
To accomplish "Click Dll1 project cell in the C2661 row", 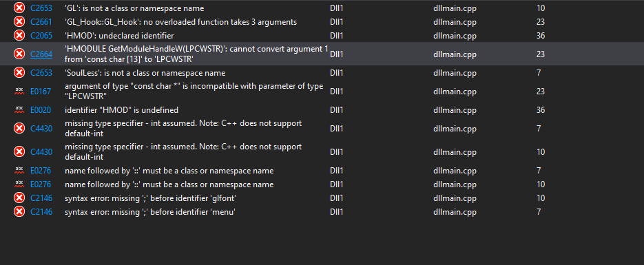I will 336,22.
